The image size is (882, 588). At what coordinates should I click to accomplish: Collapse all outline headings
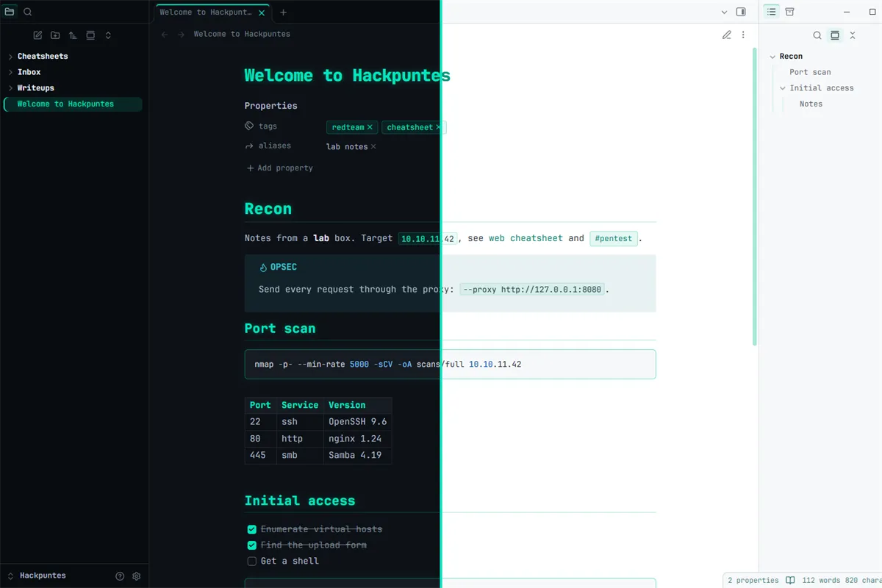click(x=853, y=35)
